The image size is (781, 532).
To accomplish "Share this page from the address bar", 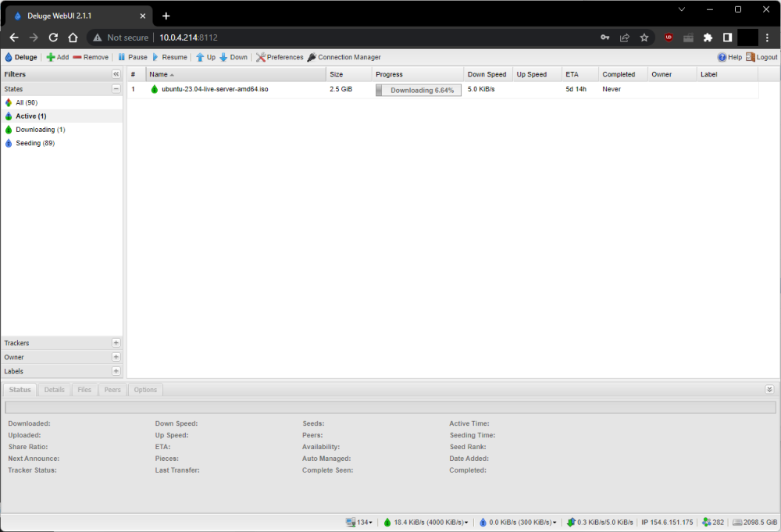I will [x=625, y=37].
